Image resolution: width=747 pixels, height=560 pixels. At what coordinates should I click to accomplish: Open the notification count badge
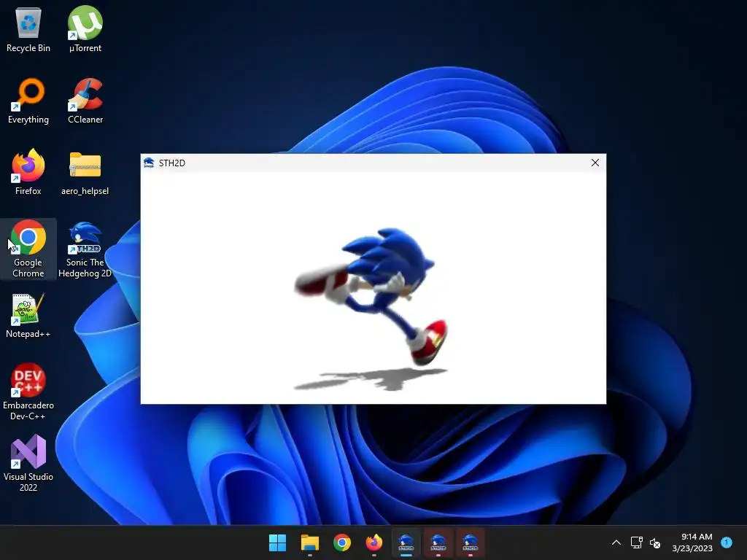point(727,542)
